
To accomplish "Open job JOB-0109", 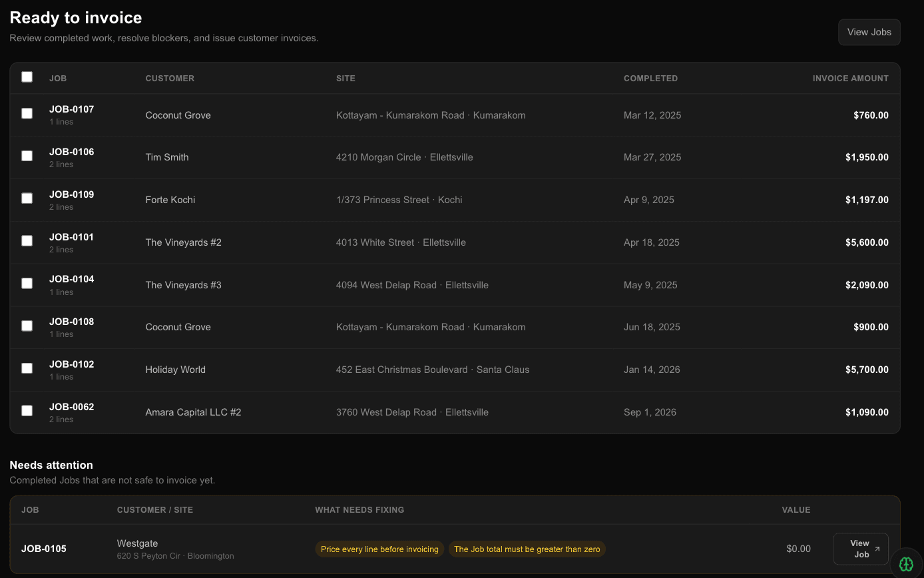I will (71, 194).
